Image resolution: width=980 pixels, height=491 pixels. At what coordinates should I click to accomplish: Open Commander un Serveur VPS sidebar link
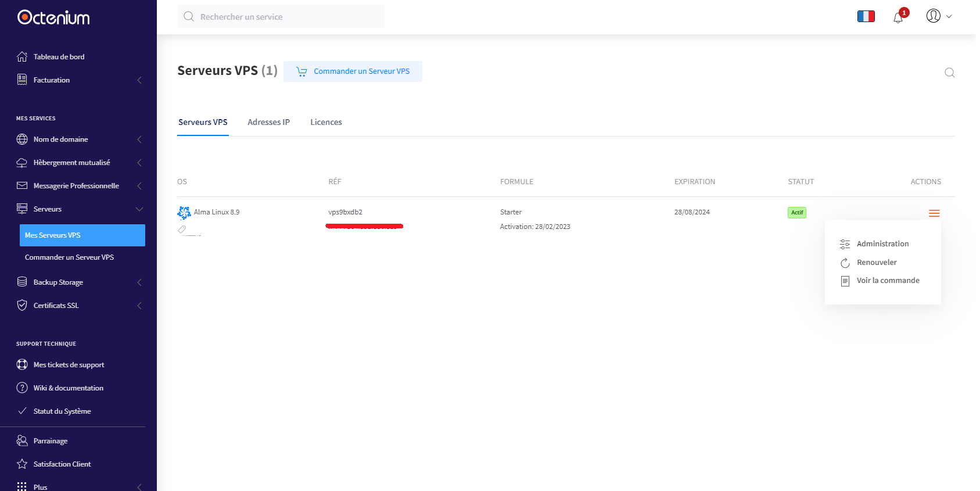(x=69, y=257)
